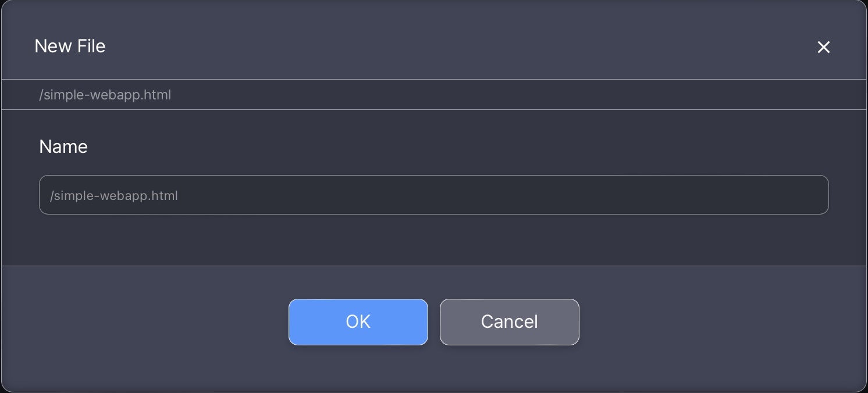
Task: Focus the Name text input field
Action: [x=433, y=195]
